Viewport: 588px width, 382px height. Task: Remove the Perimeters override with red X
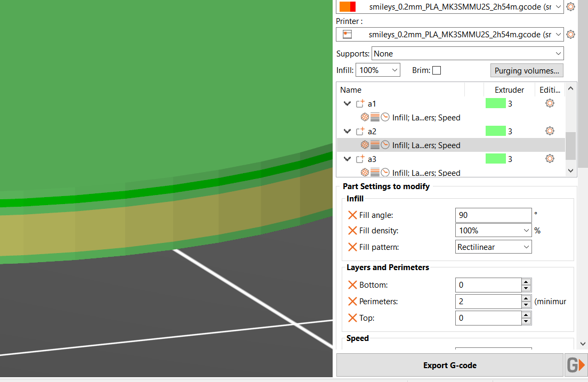(352, 302)
